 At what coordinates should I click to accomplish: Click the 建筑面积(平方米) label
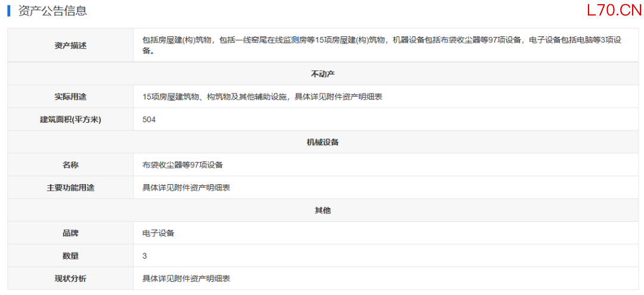(70, 119)
